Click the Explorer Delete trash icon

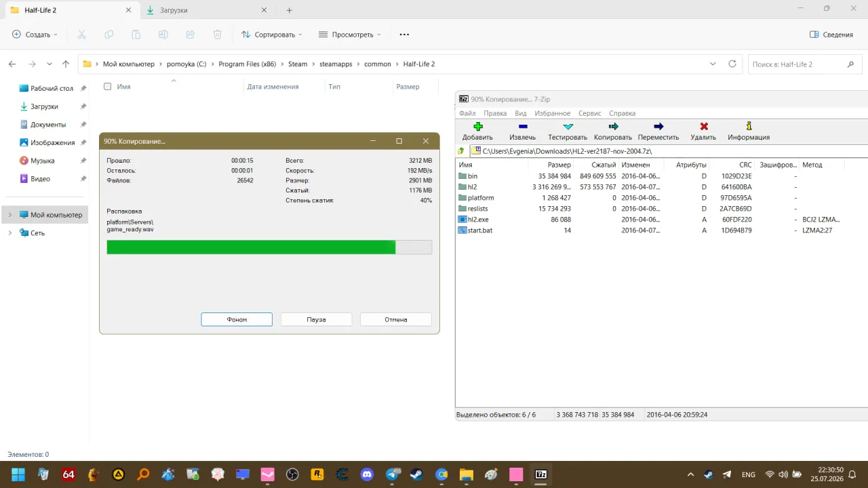pyautogui.click(x=218, y=35)
